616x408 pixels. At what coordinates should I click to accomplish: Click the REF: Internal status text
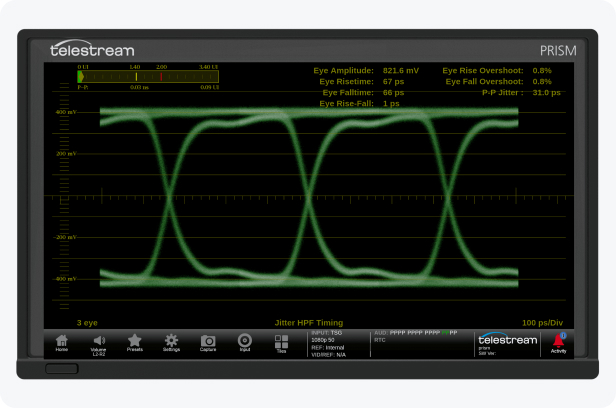pos(328,348)
